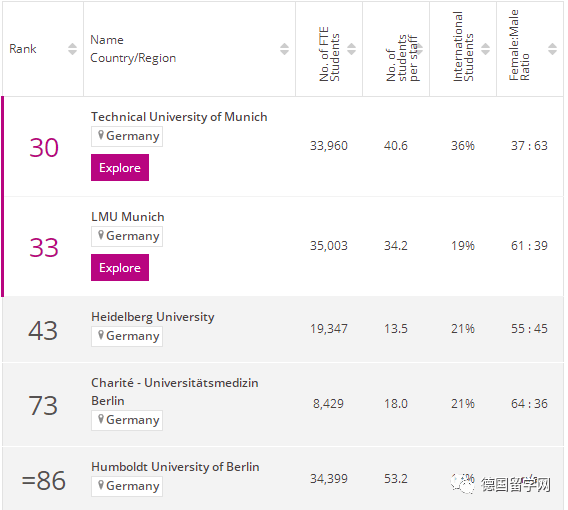Sort by Name Country/Region arrows
Screen dimensions: 568x510
(284, 49)
